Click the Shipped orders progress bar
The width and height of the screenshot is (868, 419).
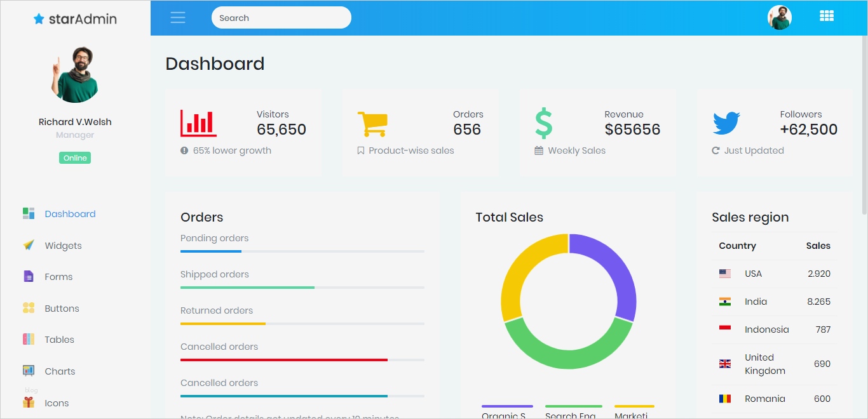(302, 288)
